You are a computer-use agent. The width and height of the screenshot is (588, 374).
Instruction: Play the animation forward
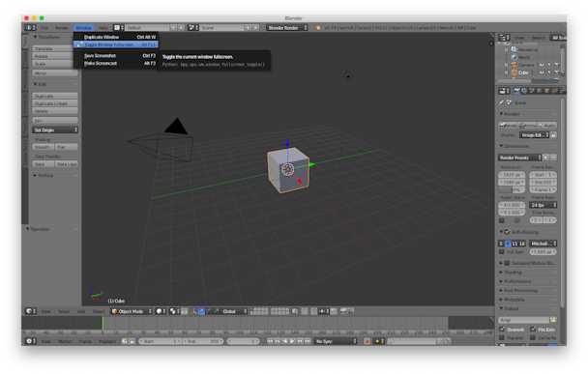[x=292, y=341]
